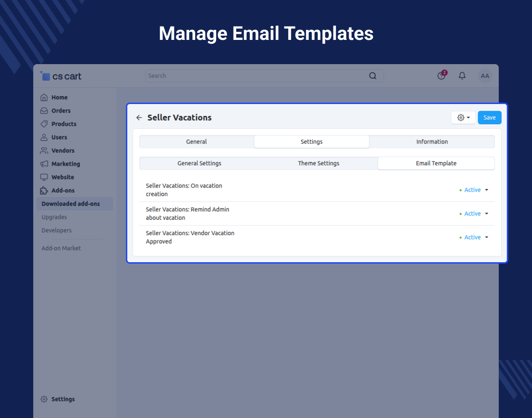
Task: Go back using the left arrow
Action: click(x=139, y=117)
